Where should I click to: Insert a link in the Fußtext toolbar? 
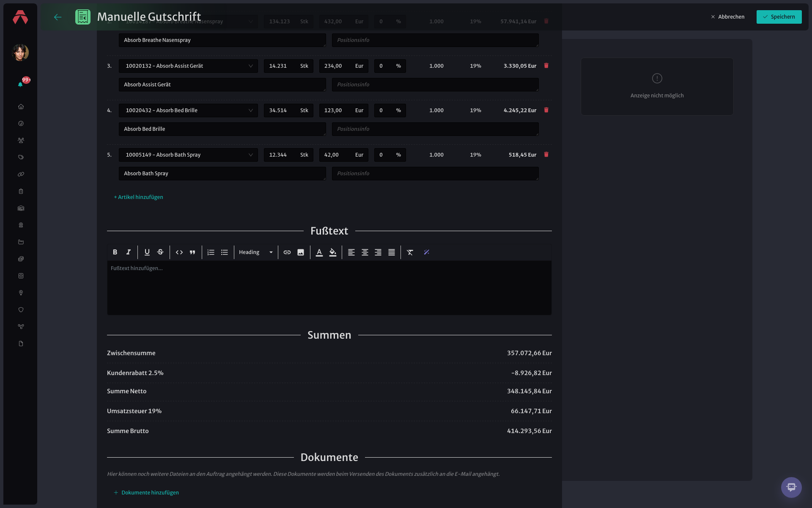pyautogui.click(x=287, y=252)
